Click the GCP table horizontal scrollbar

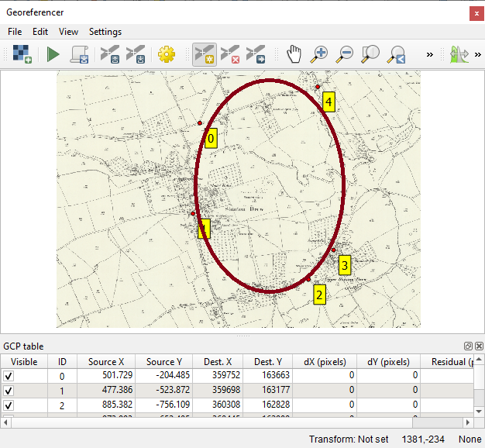(232, 422)
